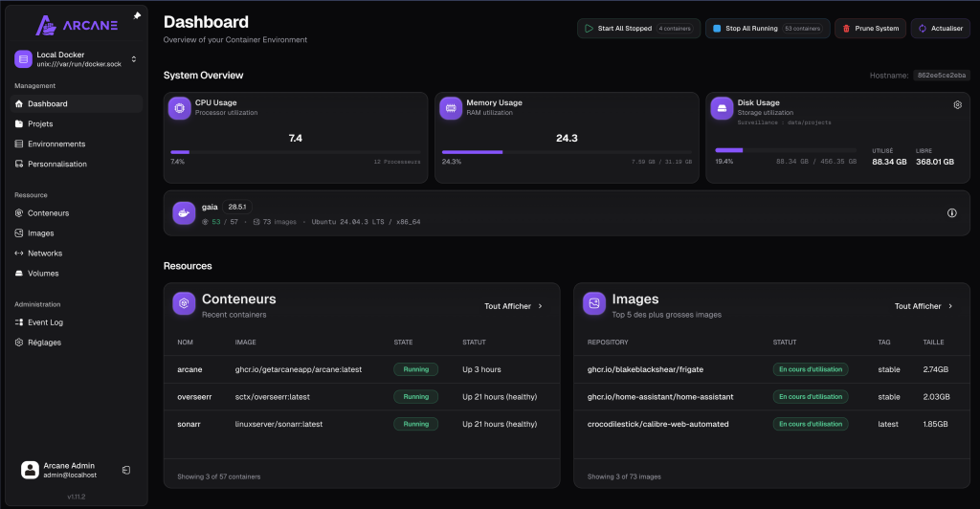Viewport: 980px width, 509px height.
Task: Click the Conteneurs card icon
Action: point(184,303)
